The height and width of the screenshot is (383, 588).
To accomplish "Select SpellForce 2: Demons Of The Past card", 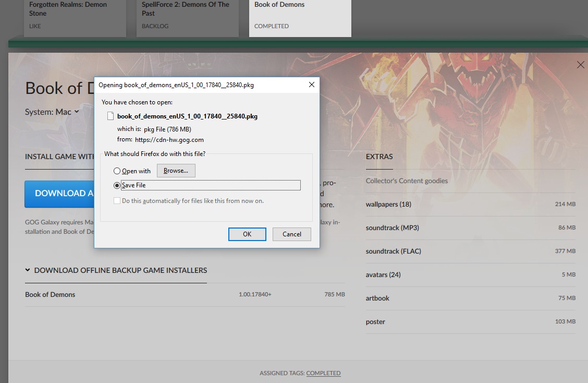I will tap(188, 18).
